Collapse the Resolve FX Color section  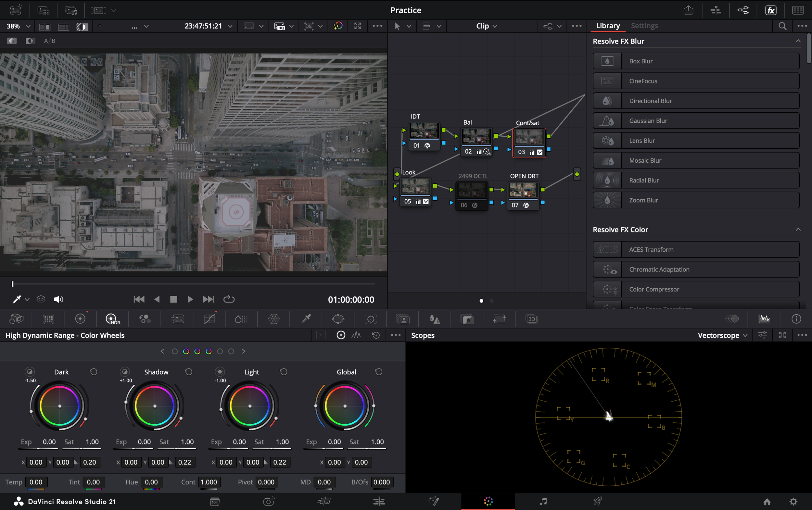click(798, 230)
